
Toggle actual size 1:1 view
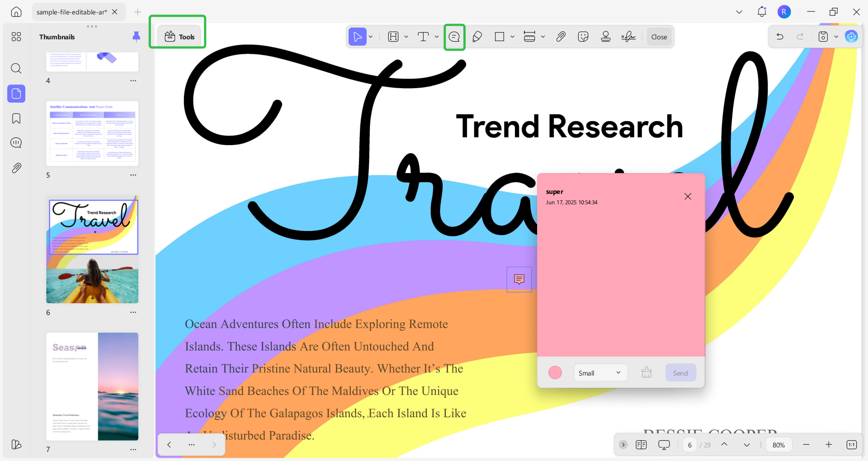pyautogui.click(x=851, y=445)
